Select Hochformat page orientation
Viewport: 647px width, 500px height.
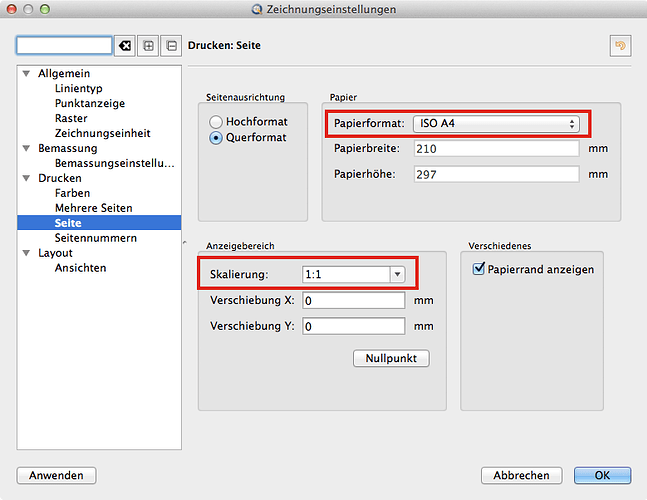216,121
